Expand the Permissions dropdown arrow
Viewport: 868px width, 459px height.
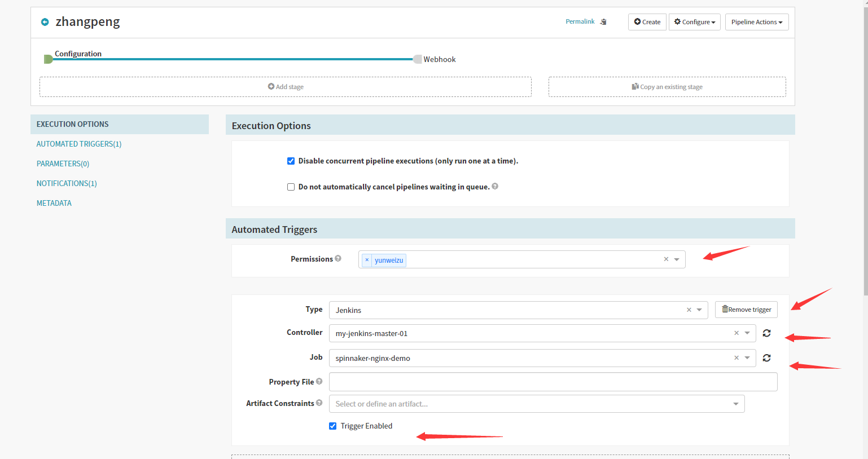pos(677,260)
